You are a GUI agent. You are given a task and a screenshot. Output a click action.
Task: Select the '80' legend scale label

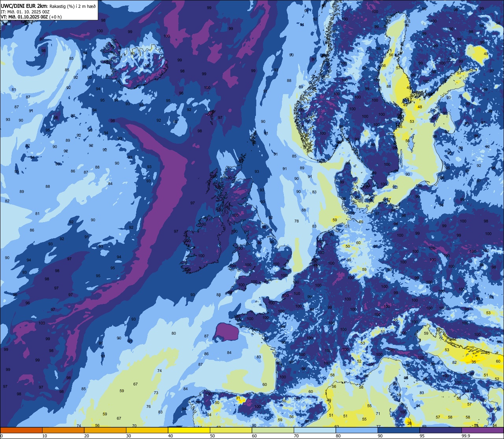pos(338,436)
